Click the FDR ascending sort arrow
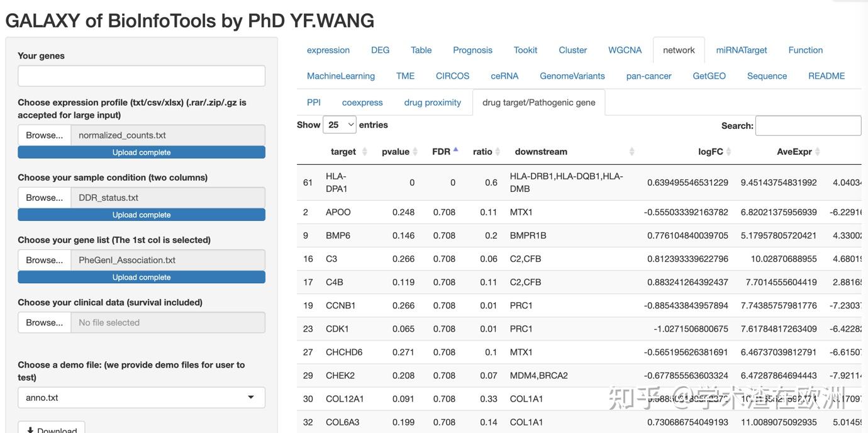Image resolution: width=868 pixels, height=433 pixels. point(456,149)
